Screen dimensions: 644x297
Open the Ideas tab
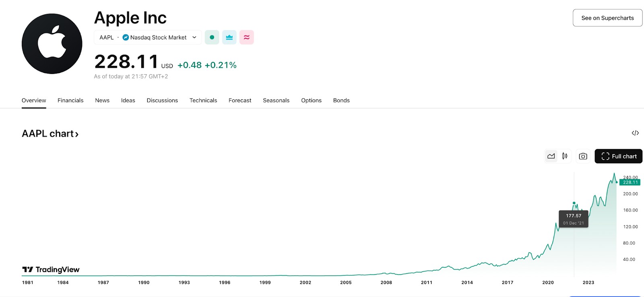pos(128,100)
